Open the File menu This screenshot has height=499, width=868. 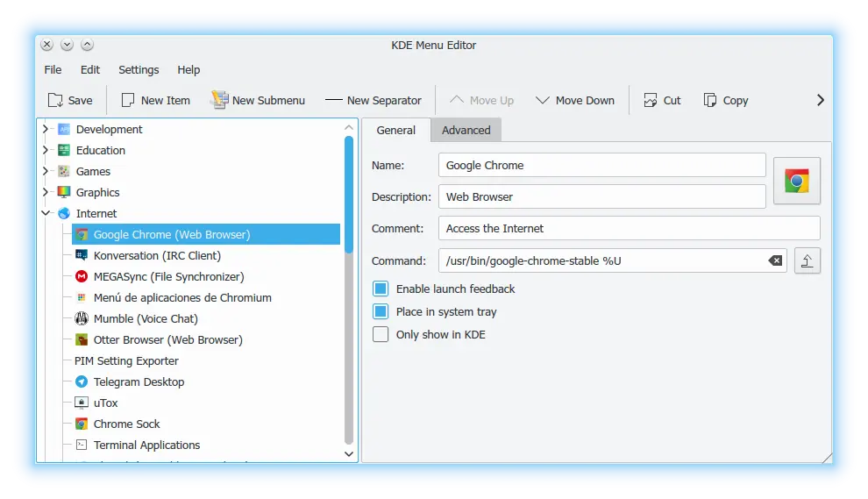tap(53, 70)
